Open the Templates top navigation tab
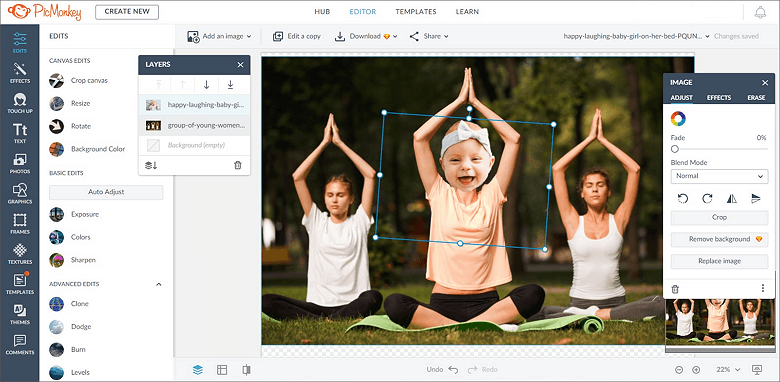Viewport: 780px width, 382px height. click(x=416, y=11)
